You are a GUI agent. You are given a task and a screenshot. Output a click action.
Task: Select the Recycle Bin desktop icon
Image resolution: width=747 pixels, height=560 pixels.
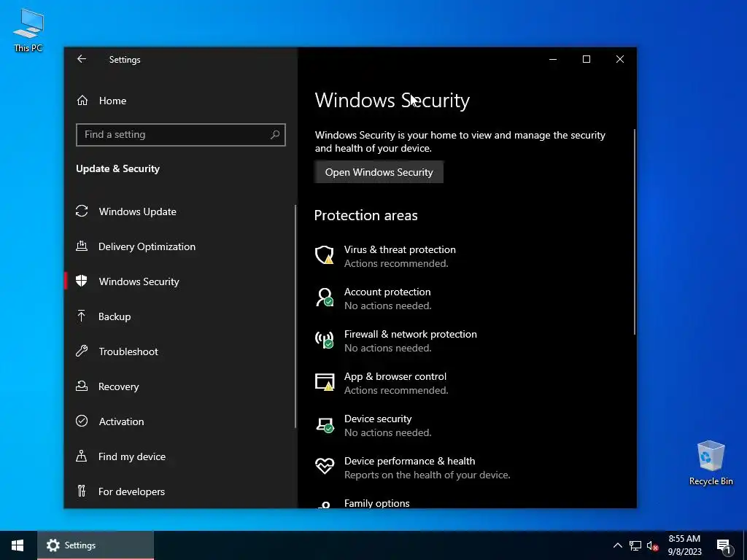(711, 463)
